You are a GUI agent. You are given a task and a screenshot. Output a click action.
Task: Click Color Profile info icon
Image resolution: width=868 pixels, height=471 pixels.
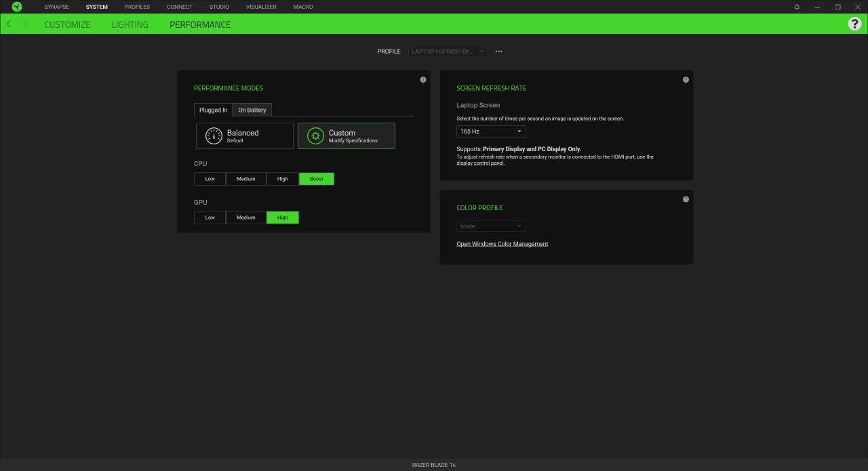click(x=686, y=199)
